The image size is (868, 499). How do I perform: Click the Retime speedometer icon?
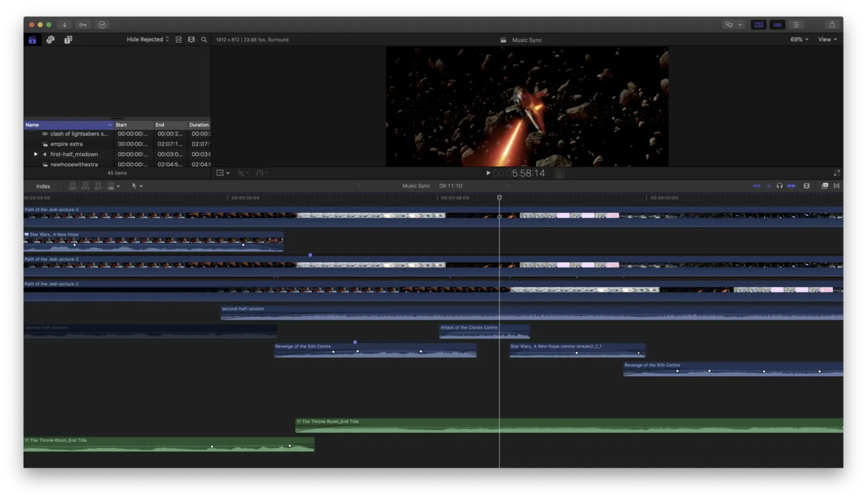[x=260, y=173]
